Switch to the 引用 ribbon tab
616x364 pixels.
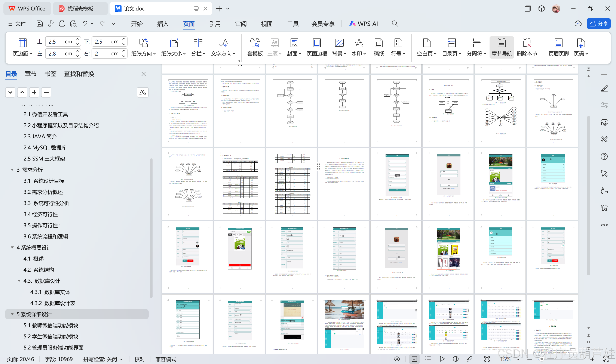[215, 24]
